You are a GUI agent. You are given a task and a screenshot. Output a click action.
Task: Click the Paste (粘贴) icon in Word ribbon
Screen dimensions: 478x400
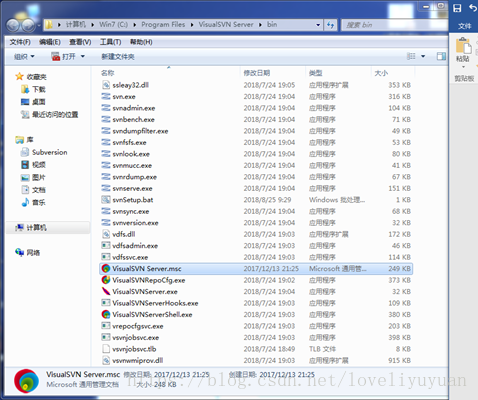[x=463, y=46]
